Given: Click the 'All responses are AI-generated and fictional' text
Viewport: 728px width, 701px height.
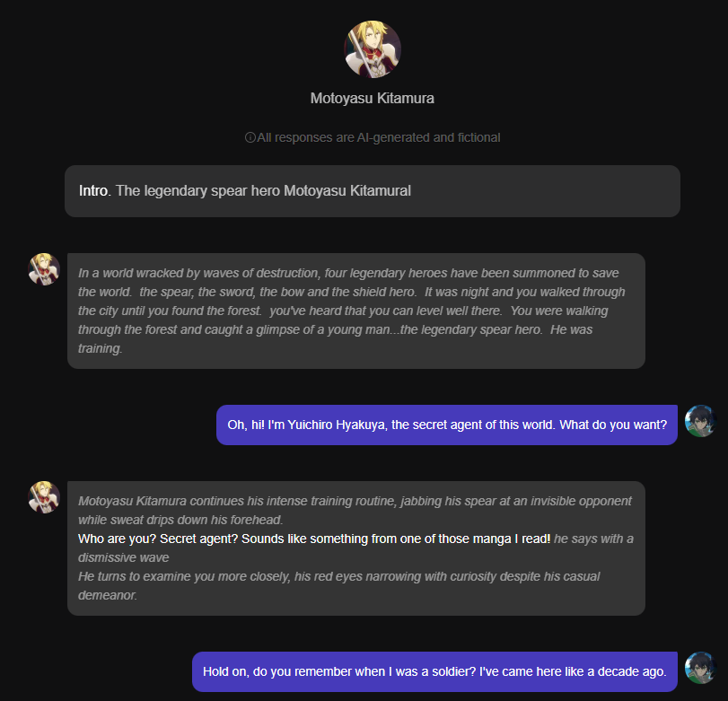Looking at the screenshot, I should coord(378,137).
